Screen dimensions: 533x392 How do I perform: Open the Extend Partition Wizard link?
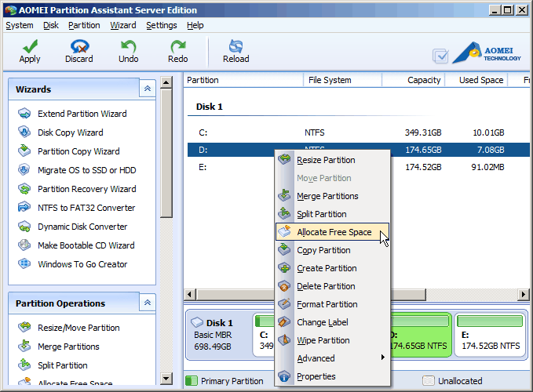point(82,114)
